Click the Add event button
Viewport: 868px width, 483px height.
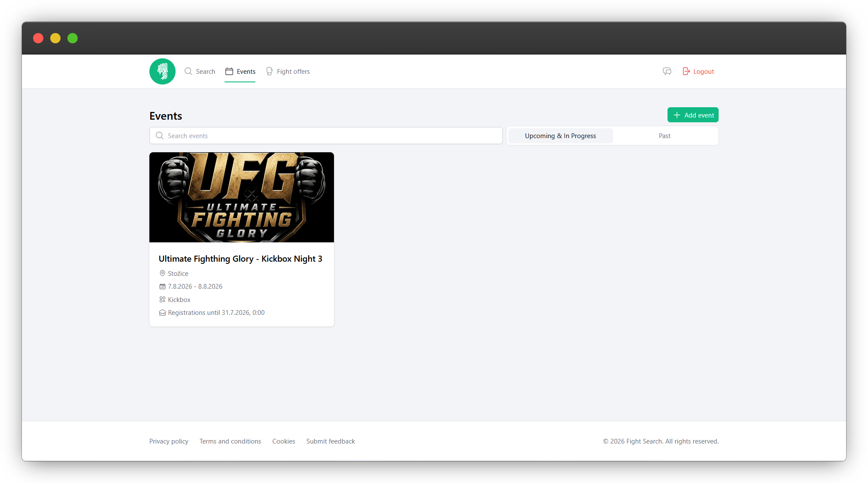[693, 115]
